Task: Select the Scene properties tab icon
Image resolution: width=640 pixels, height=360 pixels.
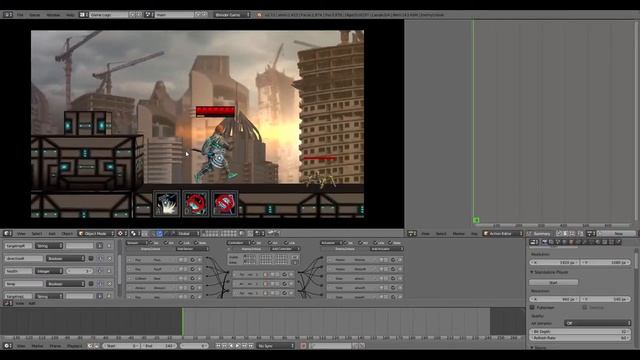Action: point(558,242)
